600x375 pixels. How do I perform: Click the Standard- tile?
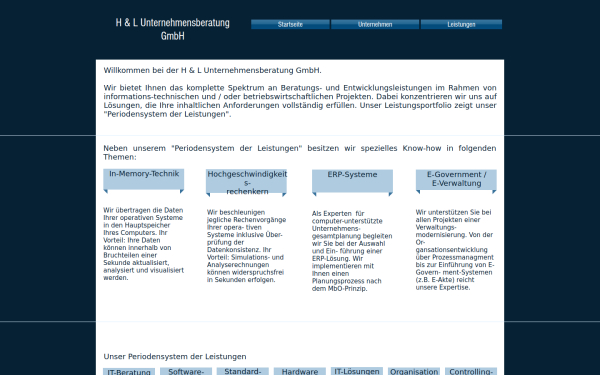(x=243, y=371)
